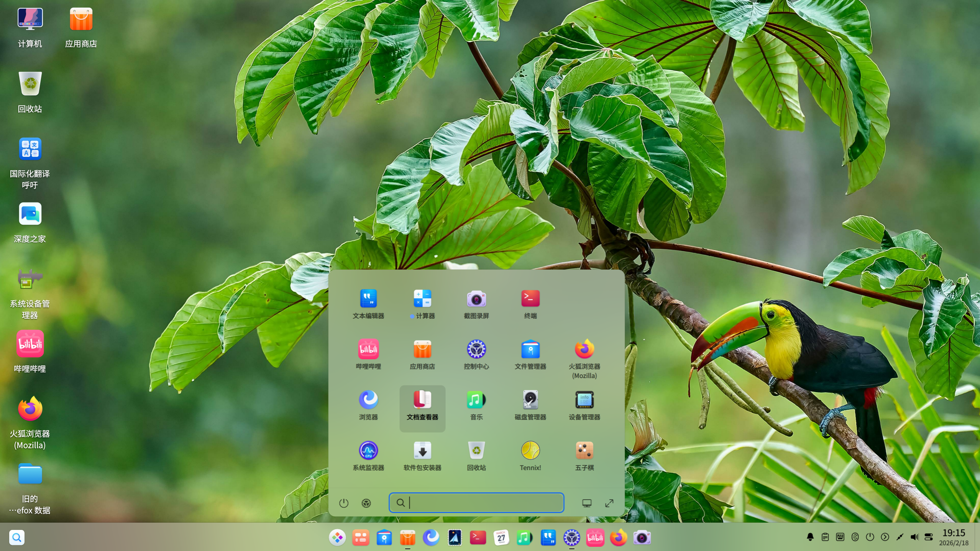The height and width of the screenshot is (551, 980).
Task: Open quick settings toggles in tray
Action: [x=928, y=537]
